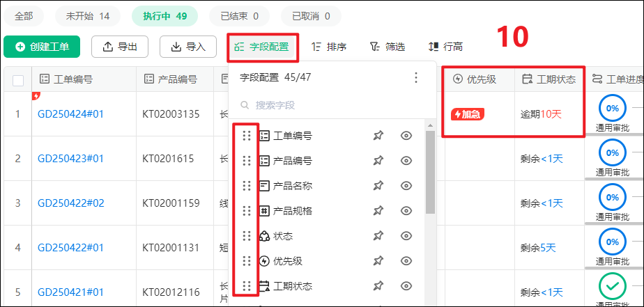The image size is (644, 307).
Task: Switch to the 全部 tab
Action: (x=24, y=15)
